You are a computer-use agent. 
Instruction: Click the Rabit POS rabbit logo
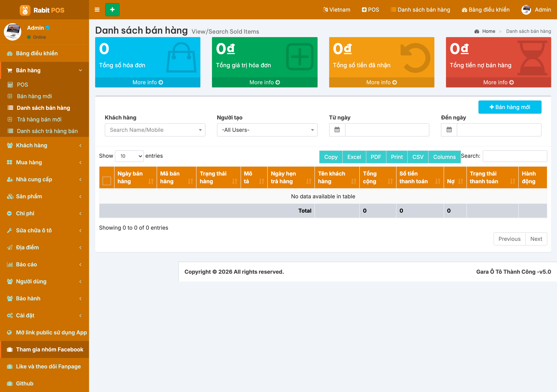tap(25, 10)
